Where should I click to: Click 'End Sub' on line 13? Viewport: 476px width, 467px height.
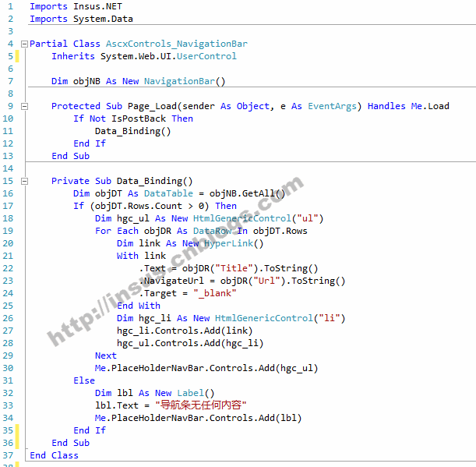(x=70, y=156)
